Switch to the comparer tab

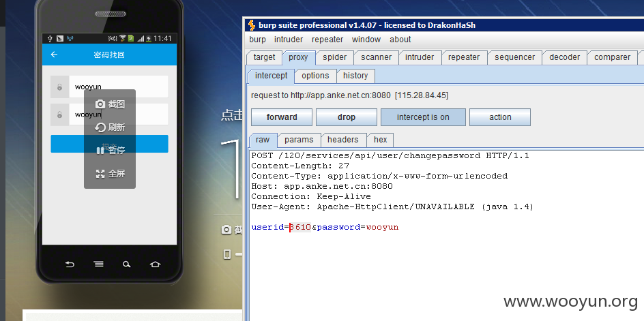(612, 57)
